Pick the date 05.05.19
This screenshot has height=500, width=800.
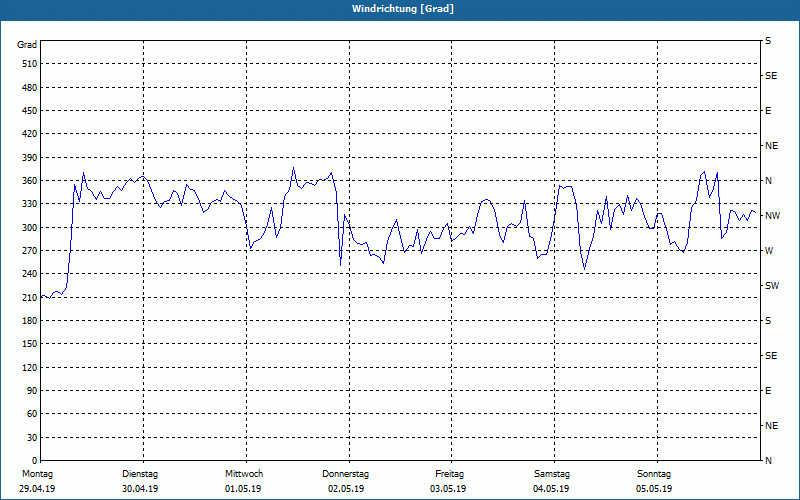tap(654, 489)
